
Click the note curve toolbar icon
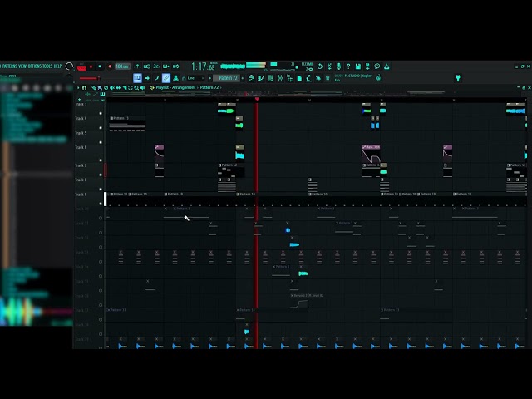(157, 78)
